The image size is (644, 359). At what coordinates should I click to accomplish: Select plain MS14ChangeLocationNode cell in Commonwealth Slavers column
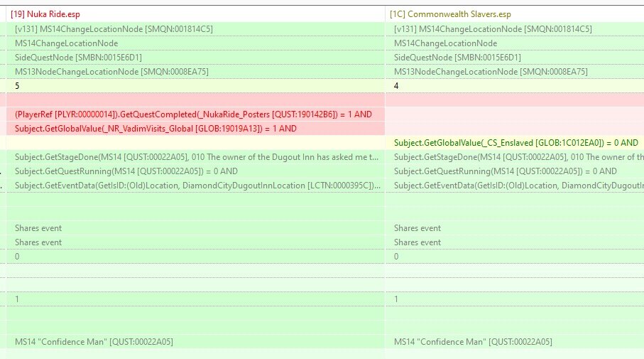tap(515, 43)
